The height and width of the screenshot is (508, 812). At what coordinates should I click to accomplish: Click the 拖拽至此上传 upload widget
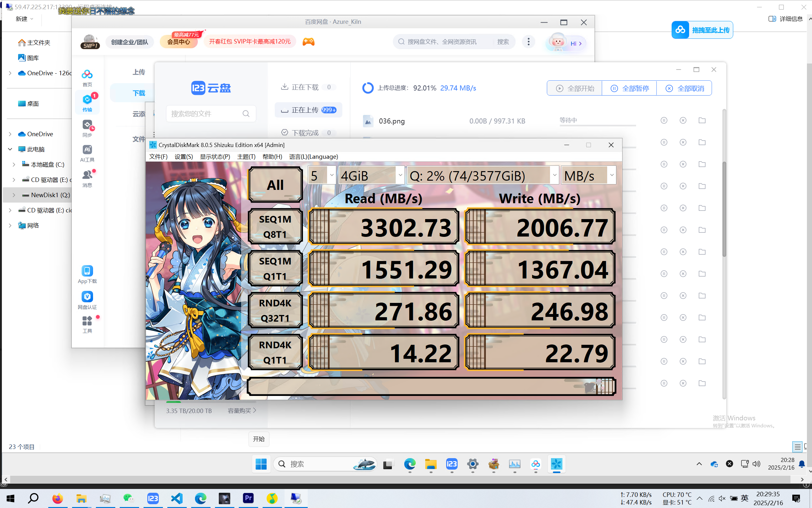pyautogui.click(x=702, y=30)
